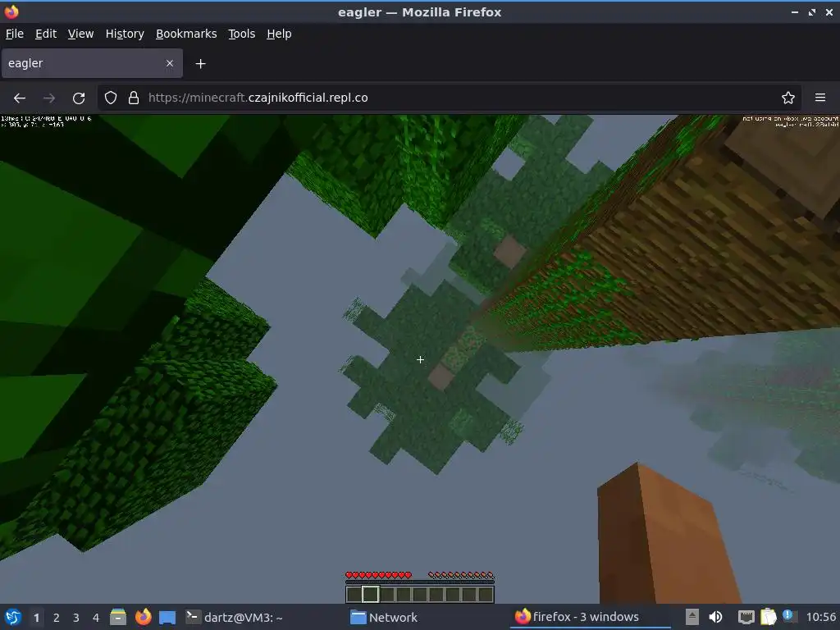
Task: Switch to workspace 2
Action: [x=57, y=618]
